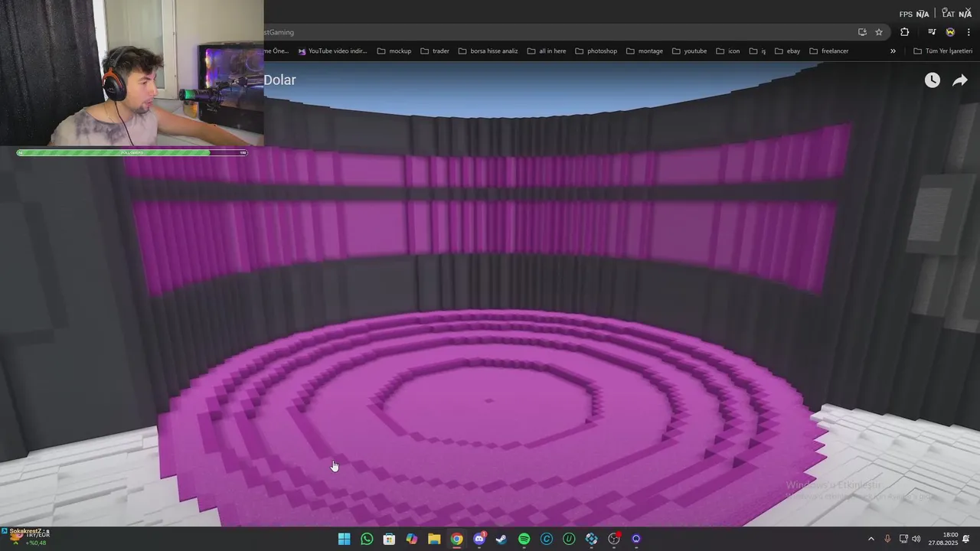Open the ebay bookmarks folder
Screen dimensions: 980x551
tap(788, 51)
